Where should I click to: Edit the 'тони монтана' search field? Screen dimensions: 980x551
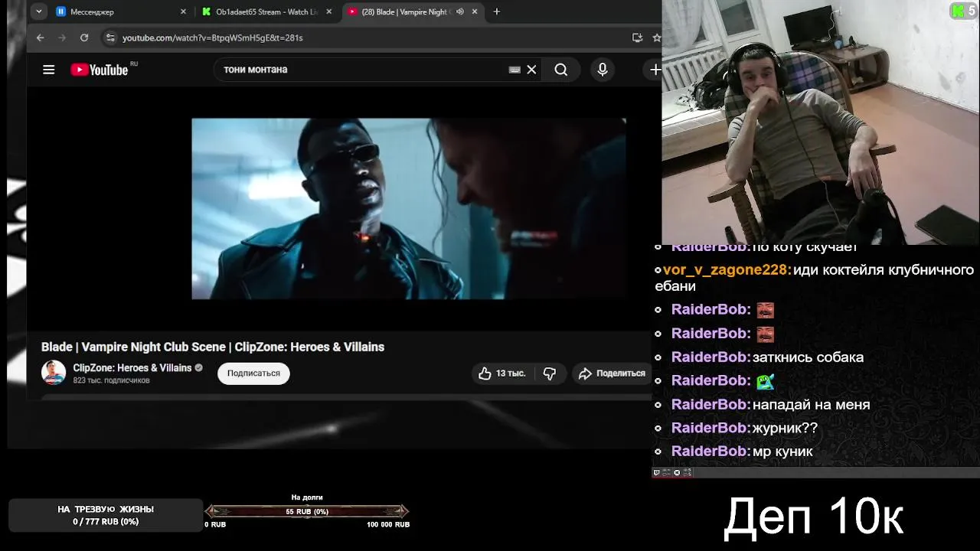[x=360, y=70]
